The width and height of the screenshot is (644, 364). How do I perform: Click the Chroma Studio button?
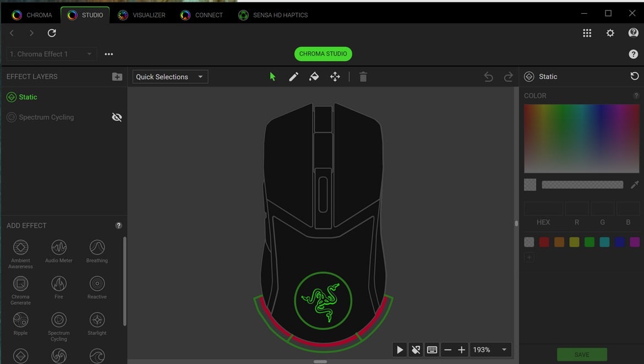click(323, 54)
